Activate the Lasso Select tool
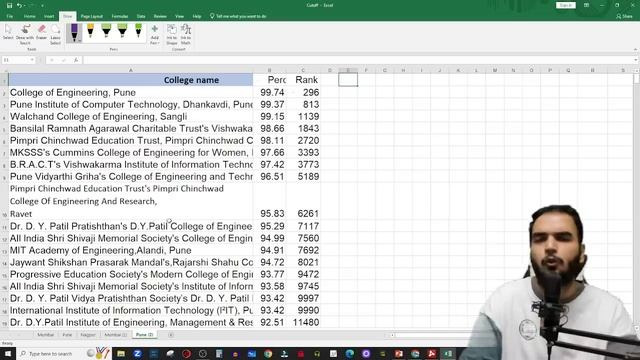The width and height of the screenshot is (640, 360). point(56,34)
